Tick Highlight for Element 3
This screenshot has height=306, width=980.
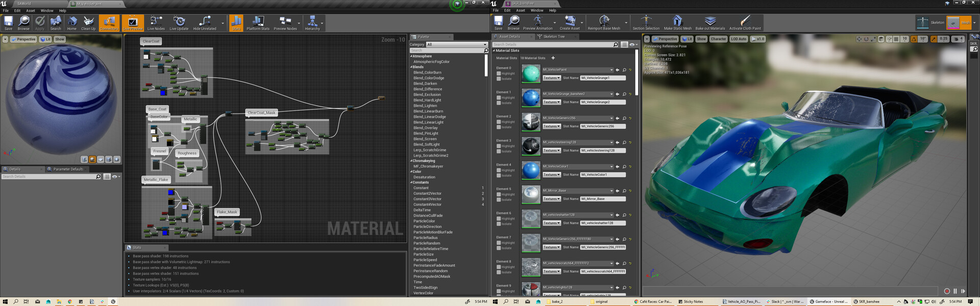(499, 146)
